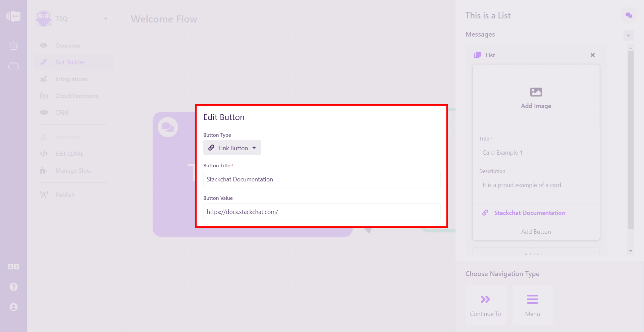Click Add Button on the card

[536, 232]
